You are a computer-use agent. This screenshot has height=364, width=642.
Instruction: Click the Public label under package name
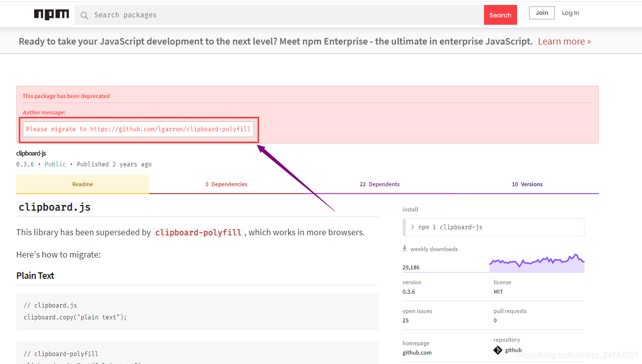pyautogui.click(x=55, y=164)
